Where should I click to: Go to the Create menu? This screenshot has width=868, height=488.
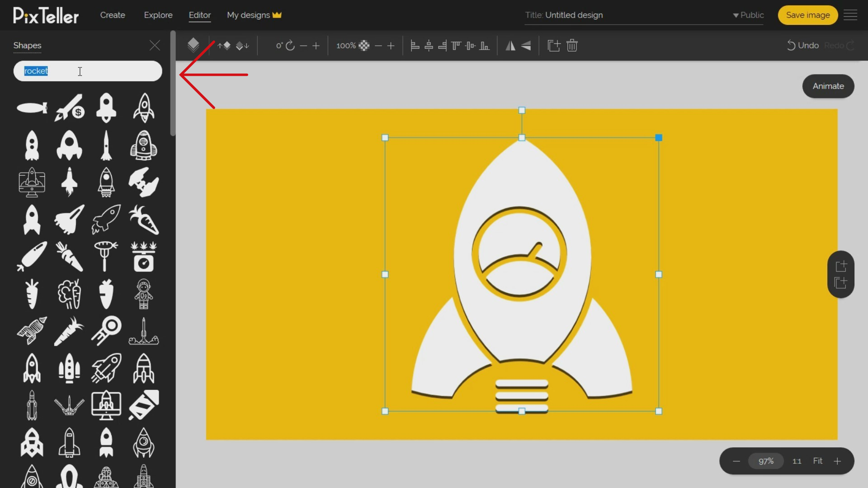click(x=113, y=15)
